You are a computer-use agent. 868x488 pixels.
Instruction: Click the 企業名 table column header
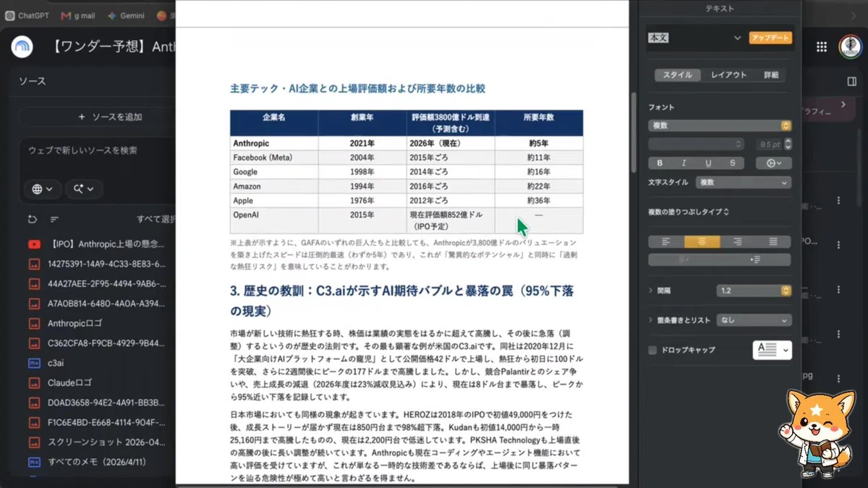tap(273, 122)
